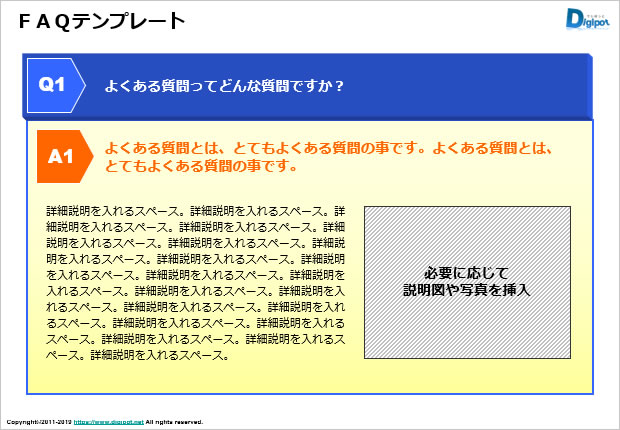Viewport: 620px width, 430px height.
Task: Click the first line of orange answer text
Action: (328, 148)
